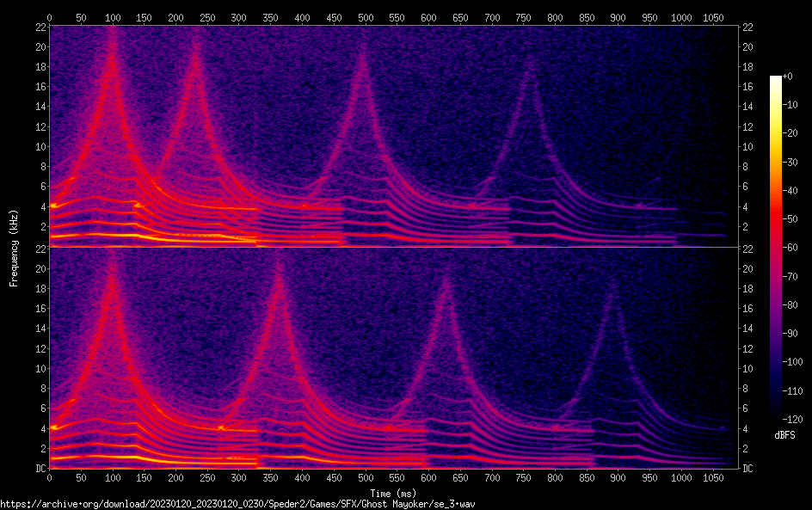Viewport: 812px width, 510px height.
Task: Click the 10 kHz label on the bottom channel's right axis
Action: click(747, 368)
